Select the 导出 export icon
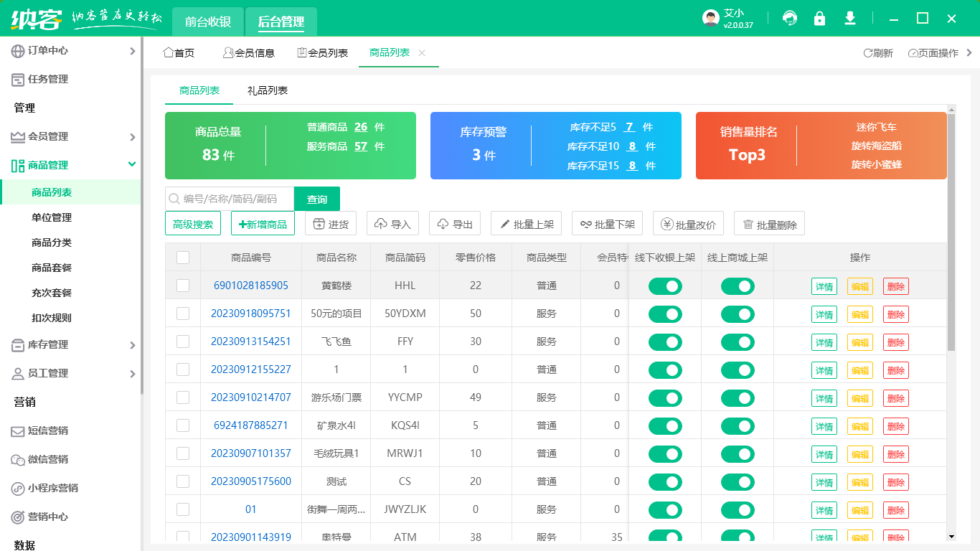Screen dimensions: 980x551 click(x=441, y=223)
